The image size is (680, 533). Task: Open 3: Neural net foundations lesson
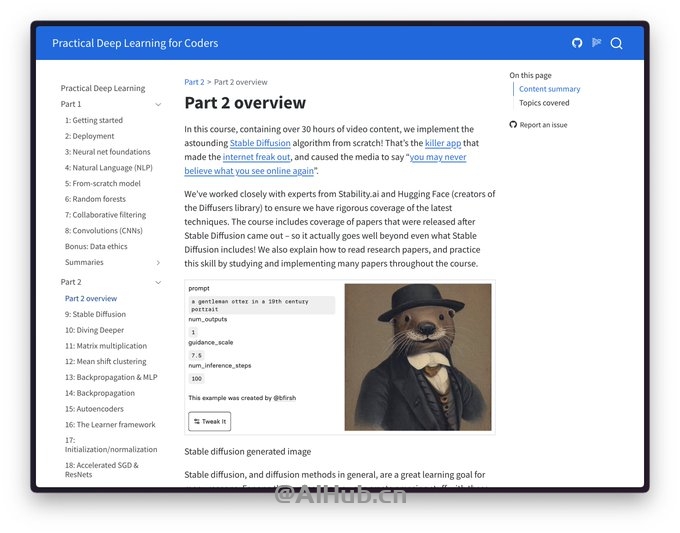pos(108,152)
